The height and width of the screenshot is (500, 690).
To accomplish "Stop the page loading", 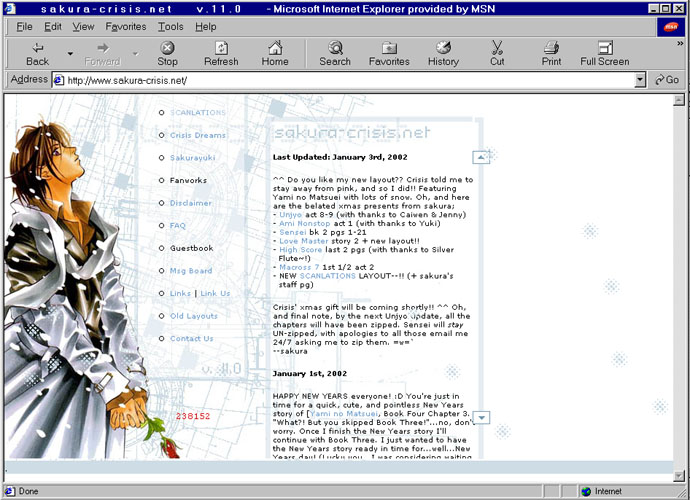I will pos(167,53).
